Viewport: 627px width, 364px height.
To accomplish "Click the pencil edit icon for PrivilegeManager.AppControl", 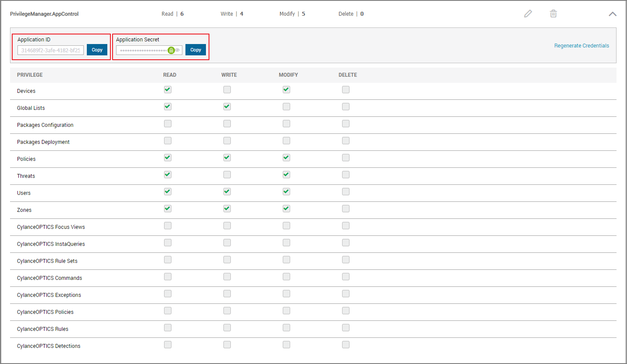I will click(528, 14).
